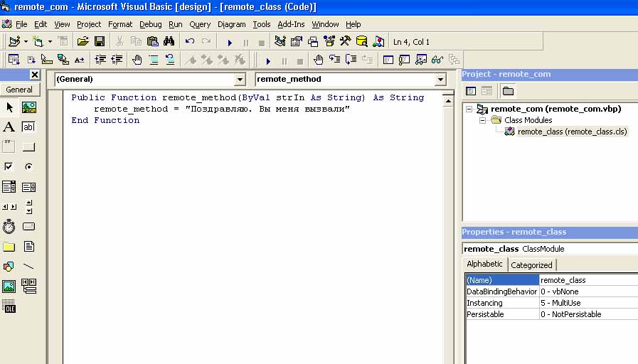Viewport: 638px width, 364px height.
Task: Click the End stop button in standard toolbar
Action: [x=262, y=42]
